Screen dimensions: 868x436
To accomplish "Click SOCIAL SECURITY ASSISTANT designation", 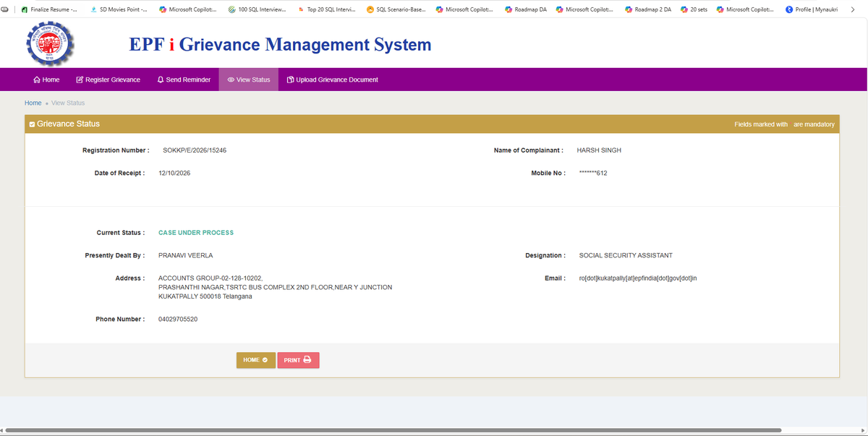I will click(x=626, y=256).
